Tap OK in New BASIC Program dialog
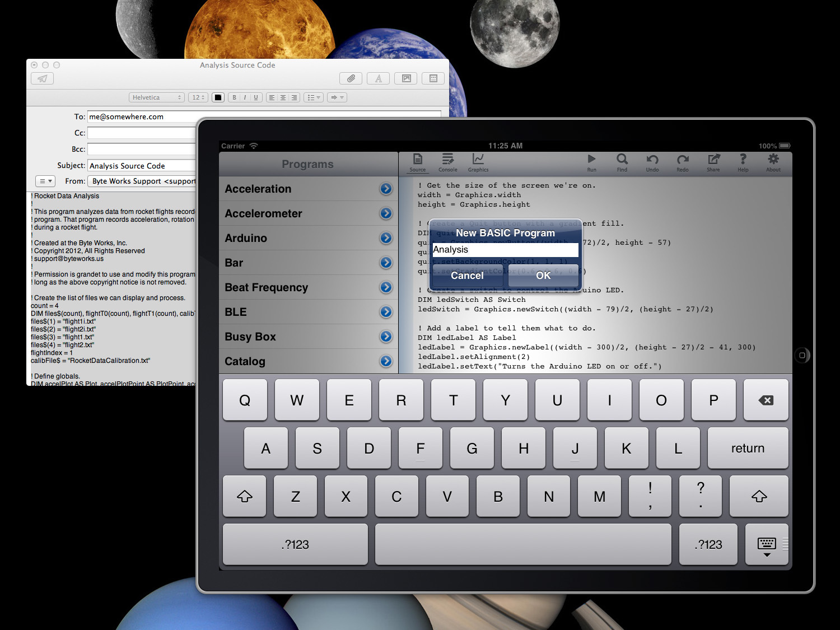The image size is (840, 630). point(543,276)
